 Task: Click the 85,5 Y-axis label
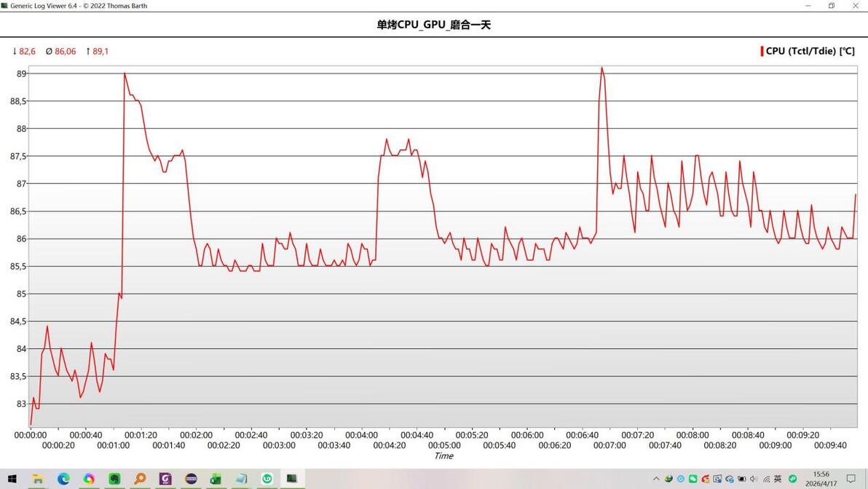17,267
